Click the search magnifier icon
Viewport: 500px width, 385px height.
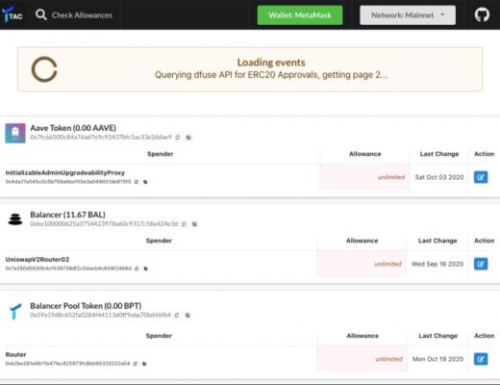click(41, 15)
